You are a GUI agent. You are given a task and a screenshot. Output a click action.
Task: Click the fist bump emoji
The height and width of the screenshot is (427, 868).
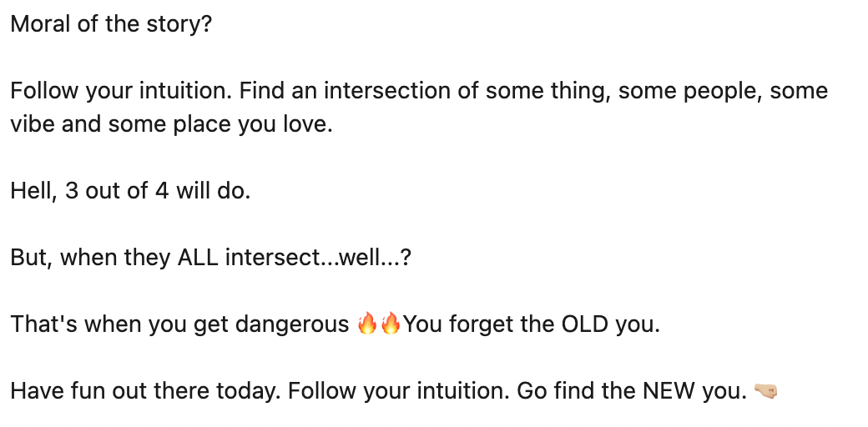coord(765,390)
